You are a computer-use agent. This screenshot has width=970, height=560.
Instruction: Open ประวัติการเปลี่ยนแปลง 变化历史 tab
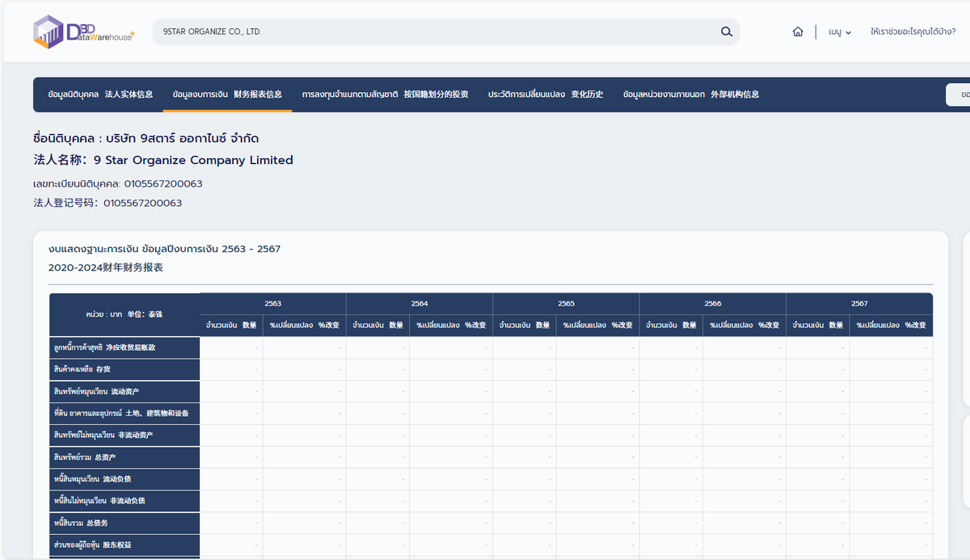(546, 95)
